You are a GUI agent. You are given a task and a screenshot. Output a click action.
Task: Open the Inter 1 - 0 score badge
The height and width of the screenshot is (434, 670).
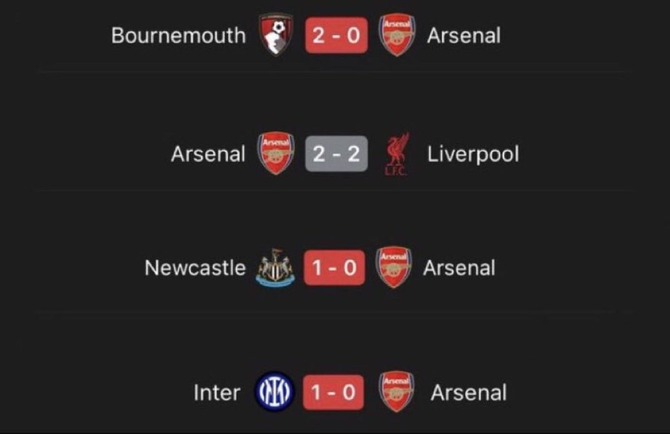coord(334,393)
